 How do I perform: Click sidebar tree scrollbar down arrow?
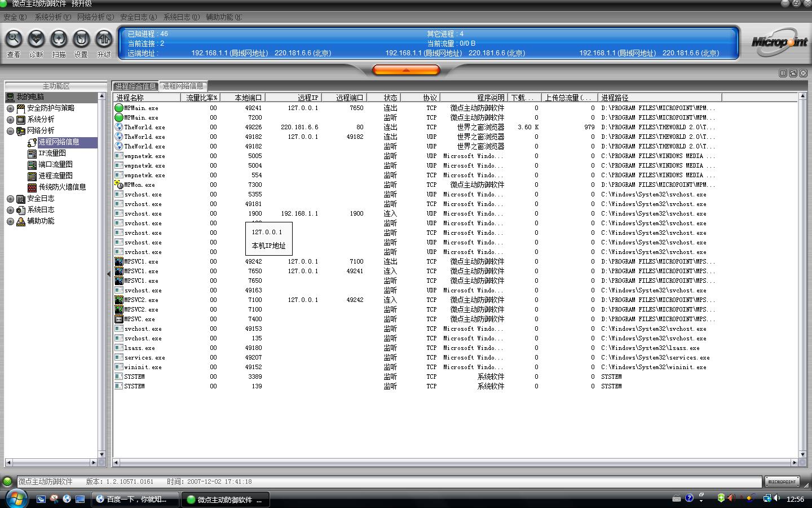point(101,454)
